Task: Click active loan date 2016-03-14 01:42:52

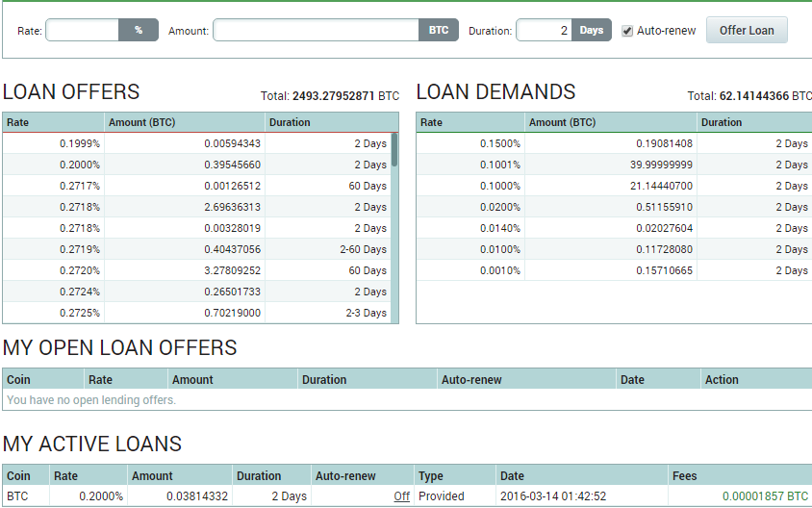Action: coord(553,496)
